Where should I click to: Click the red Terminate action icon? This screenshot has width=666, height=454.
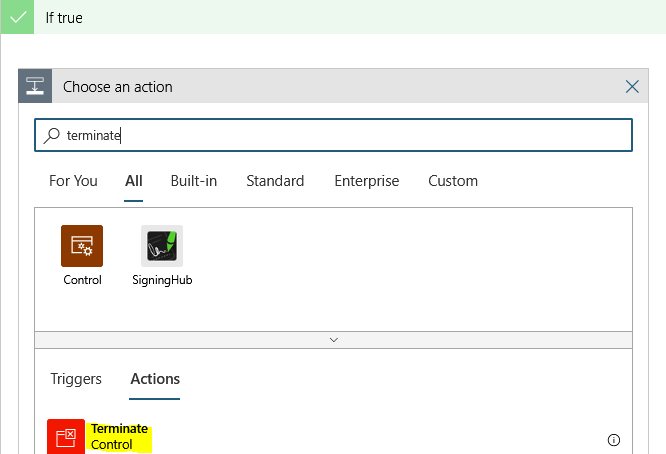coord(66,437)
